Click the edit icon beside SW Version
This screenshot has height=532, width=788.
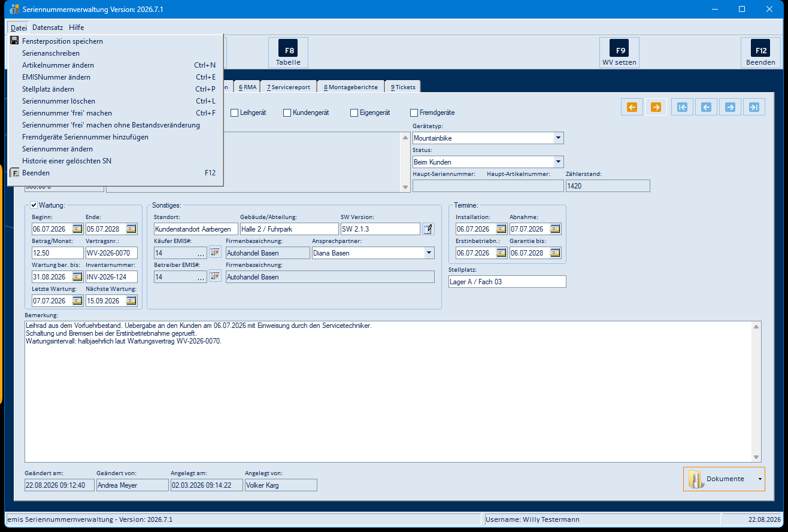coord(428,229)
